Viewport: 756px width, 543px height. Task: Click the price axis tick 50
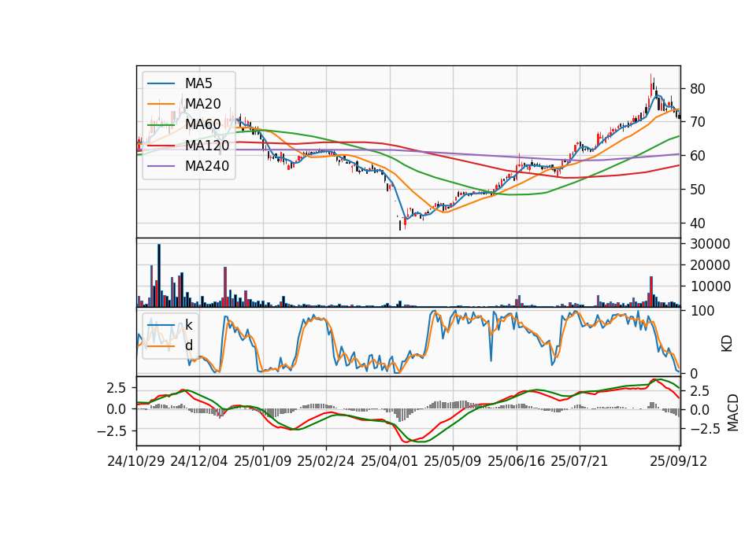pyautogui.click(x=698, y=190)
